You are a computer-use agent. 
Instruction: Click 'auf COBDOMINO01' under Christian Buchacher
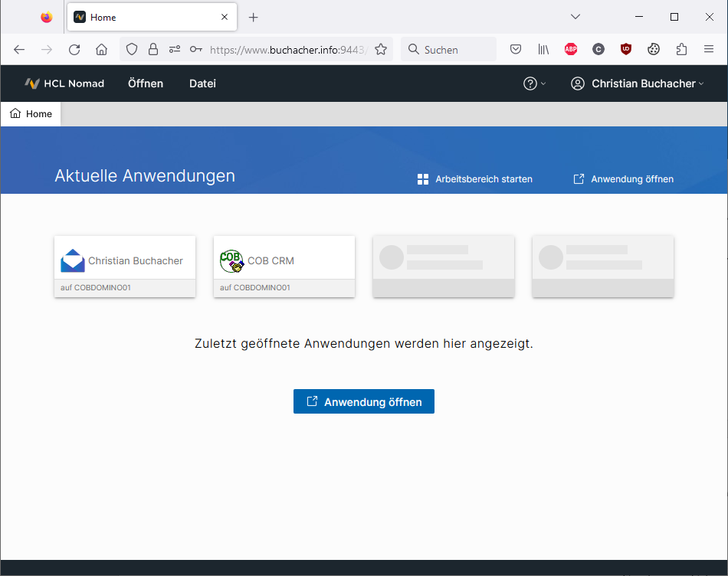click(96, 288)
